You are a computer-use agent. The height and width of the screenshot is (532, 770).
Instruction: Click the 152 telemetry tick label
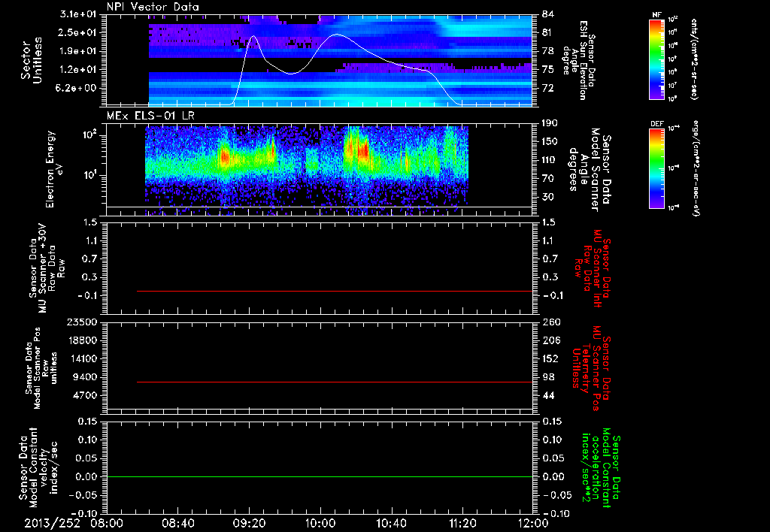[550, 358]
